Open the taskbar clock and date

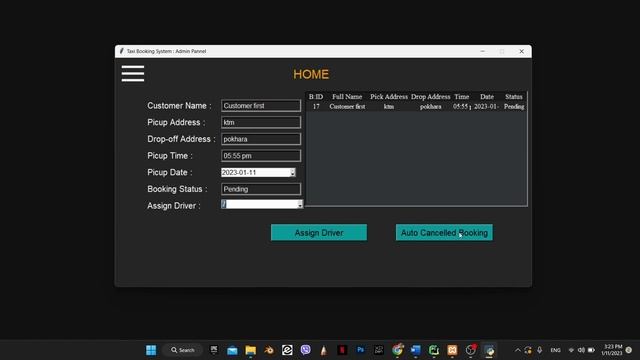pos(612,350)
